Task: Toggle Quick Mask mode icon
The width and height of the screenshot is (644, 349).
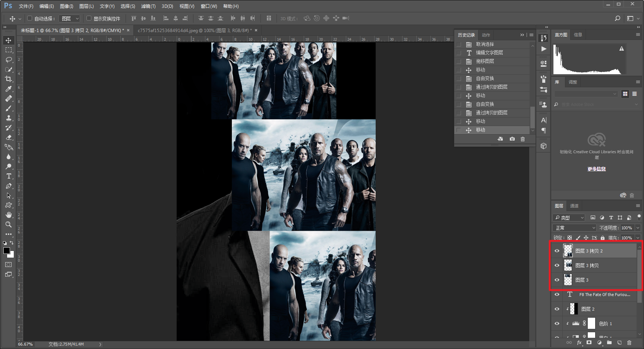Action: tap(9, 265)
